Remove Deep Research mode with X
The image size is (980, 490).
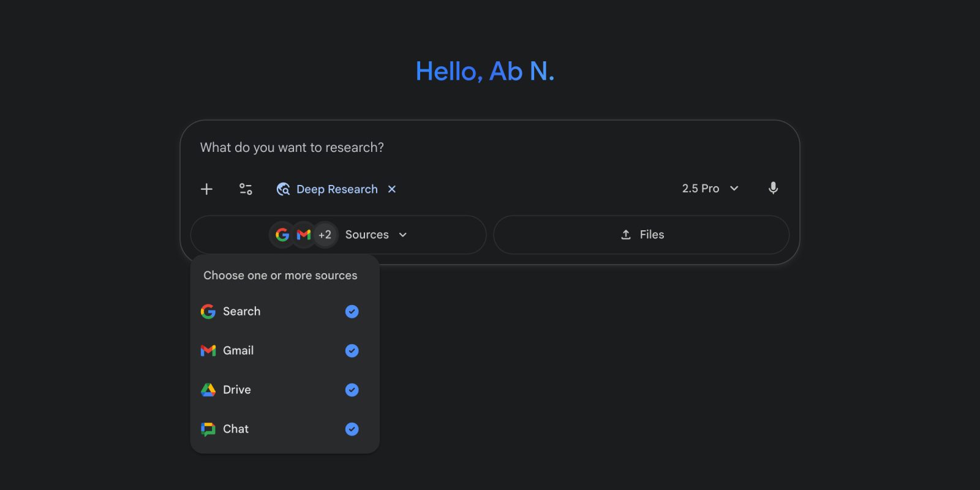pos(392,189)
